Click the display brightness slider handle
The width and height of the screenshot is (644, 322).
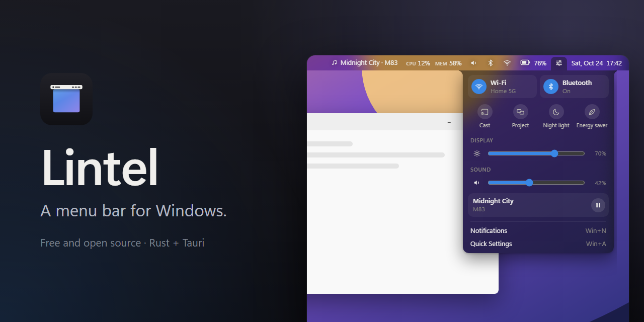click(x=554, y=153)
